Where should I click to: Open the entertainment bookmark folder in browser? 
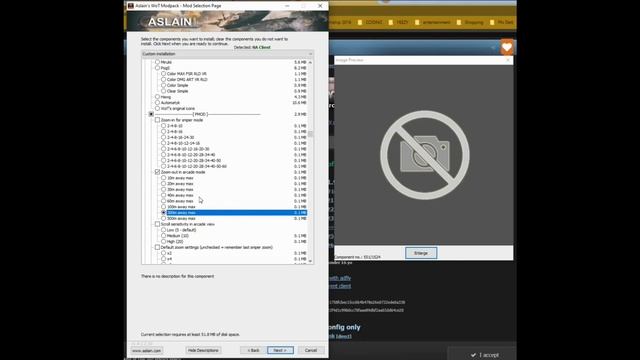[x=433, y=22]
